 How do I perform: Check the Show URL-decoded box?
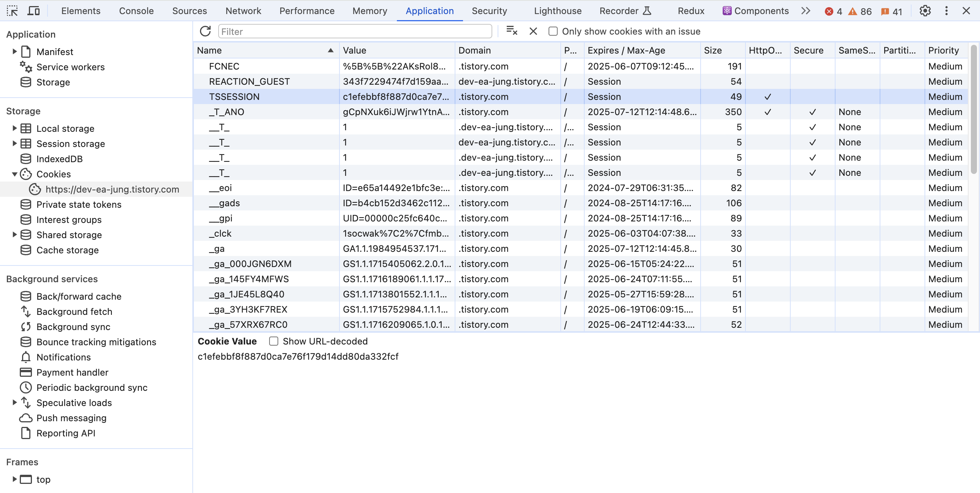click(274, 341)
